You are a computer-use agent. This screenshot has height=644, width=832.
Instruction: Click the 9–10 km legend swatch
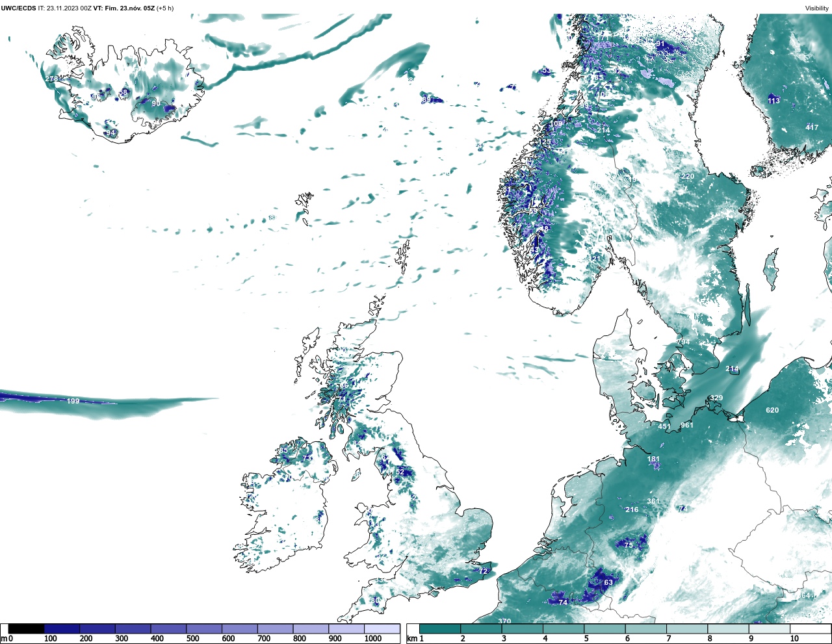pos(770,628)
